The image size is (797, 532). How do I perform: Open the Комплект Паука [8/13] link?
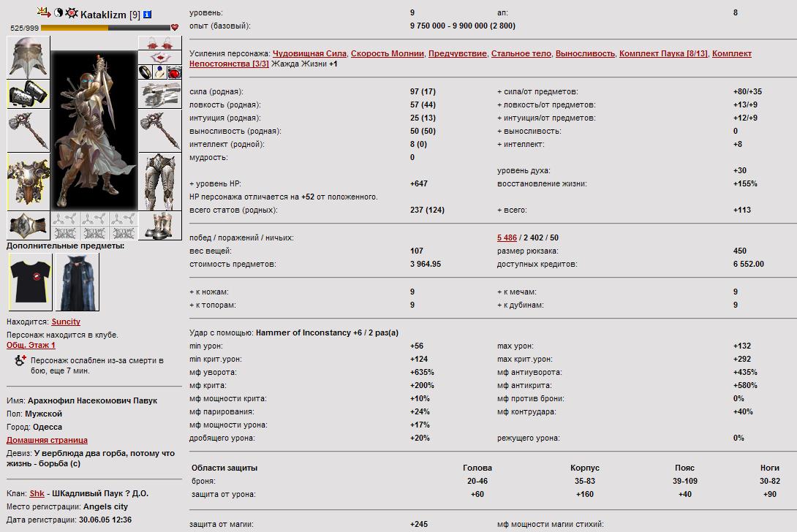pos(663,53)
